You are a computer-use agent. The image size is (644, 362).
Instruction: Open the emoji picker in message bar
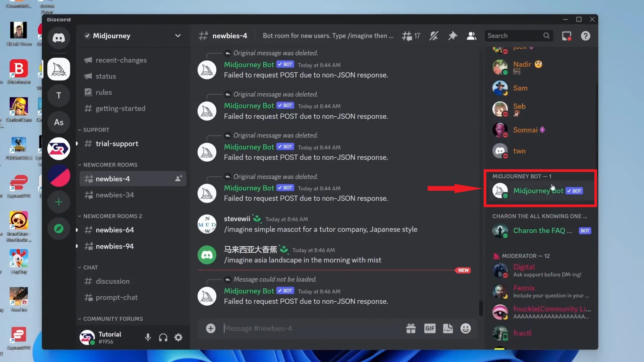[466, 328]
